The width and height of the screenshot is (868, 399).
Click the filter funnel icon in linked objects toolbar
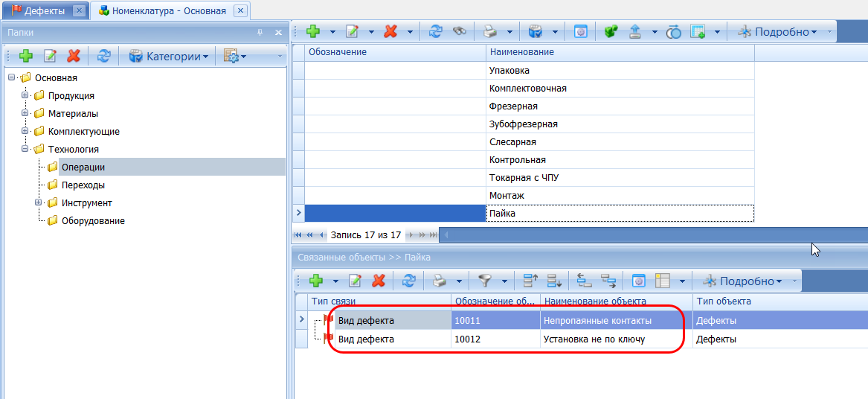(x=485, y=281)
